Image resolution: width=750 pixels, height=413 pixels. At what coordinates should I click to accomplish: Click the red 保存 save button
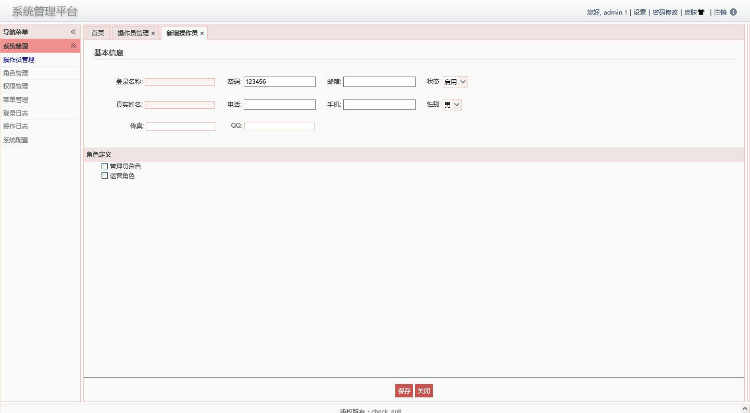(404, 391)
